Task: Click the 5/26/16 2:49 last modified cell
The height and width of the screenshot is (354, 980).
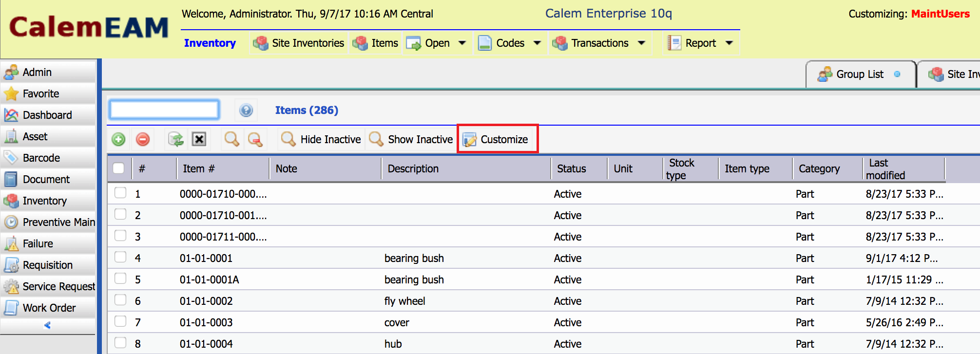Action: (x=904, y=322)
